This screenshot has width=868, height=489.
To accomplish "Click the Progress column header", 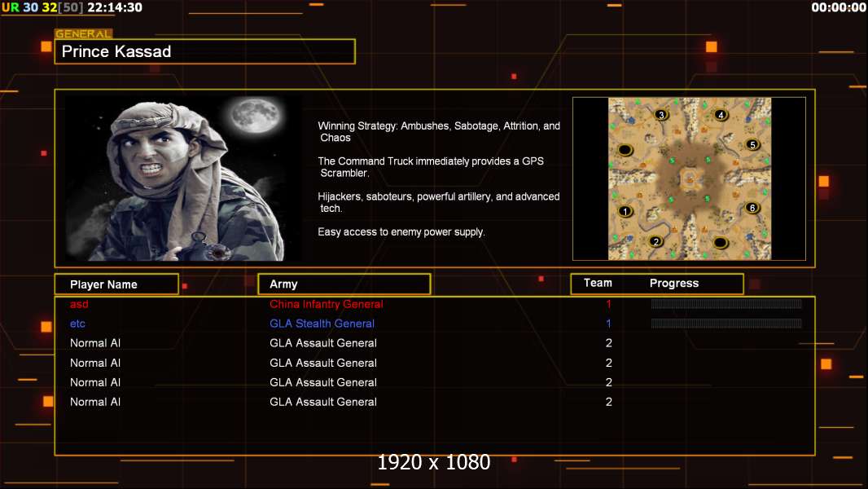I will click(674, 283).
